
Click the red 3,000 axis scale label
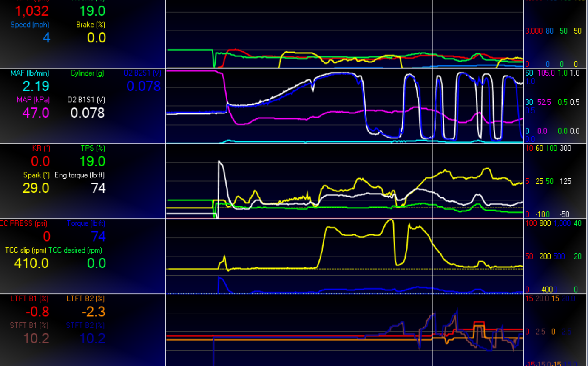click(534, 31)
